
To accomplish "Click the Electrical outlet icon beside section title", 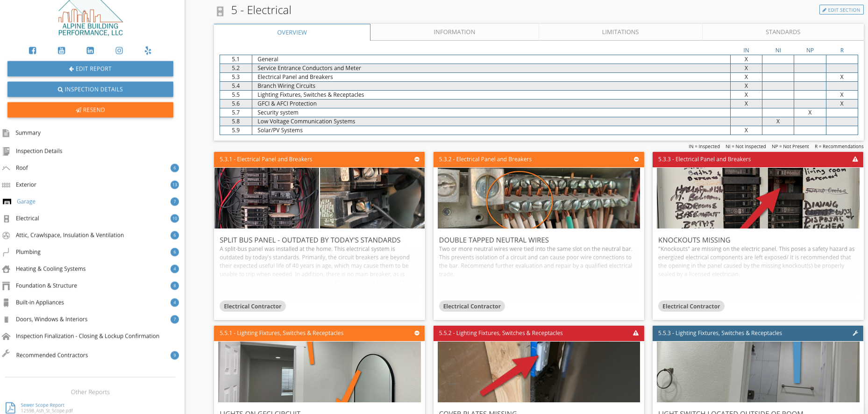I will 221,11.
